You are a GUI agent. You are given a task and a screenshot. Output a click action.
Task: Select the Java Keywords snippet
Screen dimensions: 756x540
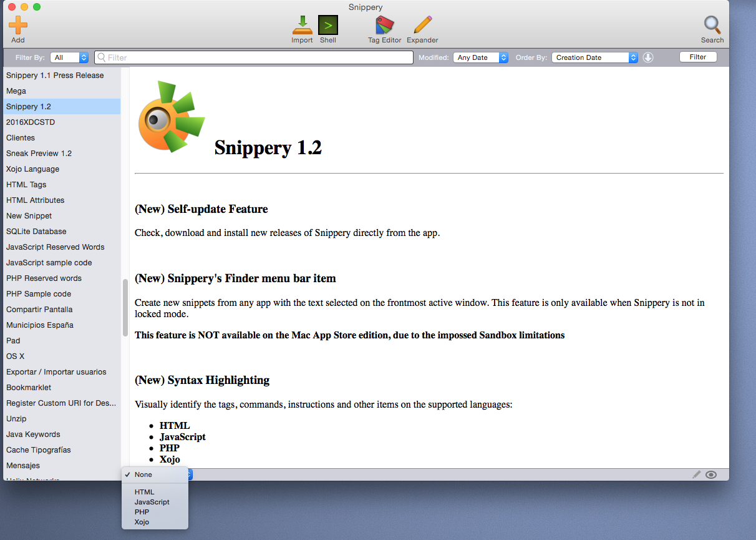62,434
